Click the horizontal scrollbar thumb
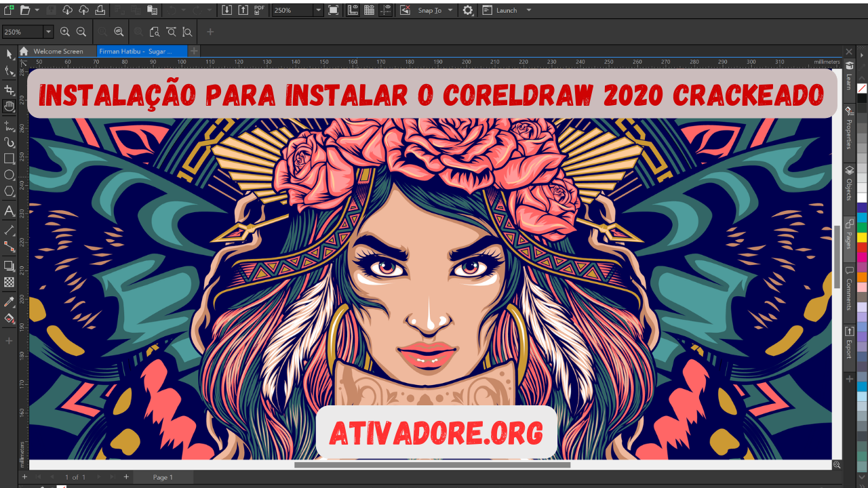The height and width of the screenshot is (488, 868). 433,465
